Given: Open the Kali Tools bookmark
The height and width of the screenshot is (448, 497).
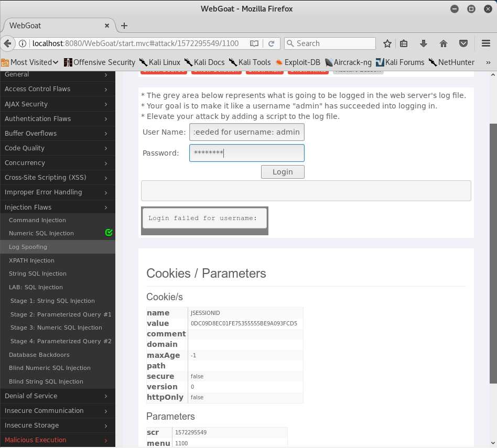Looking at the screenshot, I should point(250,62).
